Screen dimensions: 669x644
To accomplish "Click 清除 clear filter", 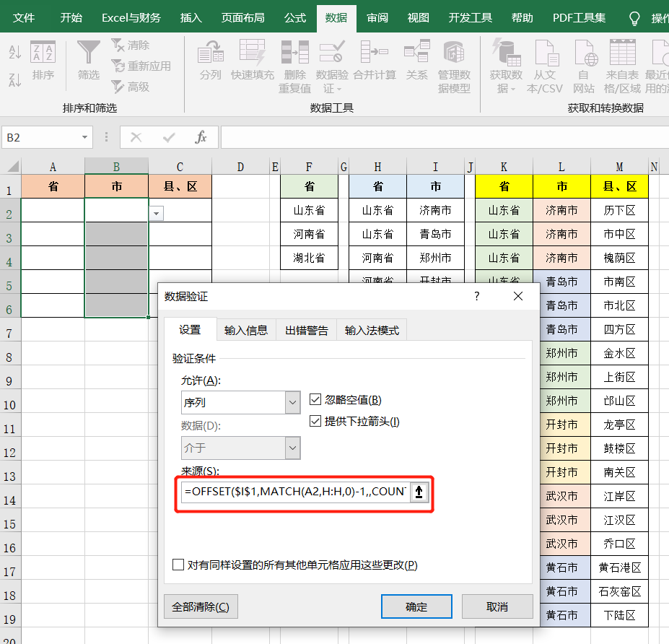I will pyautogui.click(x=131, y=45).
